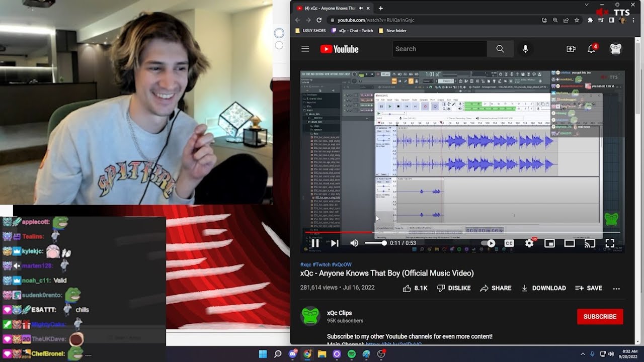Toggle closed captions (CC) in the player
Viewport: 644px width, 362px height.
(x=509, y=243)
